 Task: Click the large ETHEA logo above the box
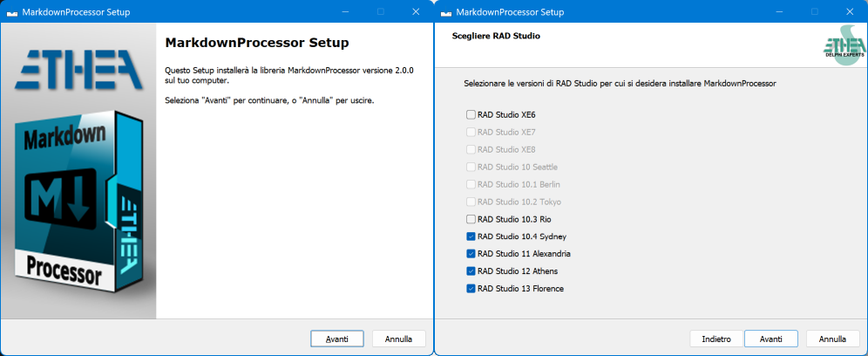point(78,70)
